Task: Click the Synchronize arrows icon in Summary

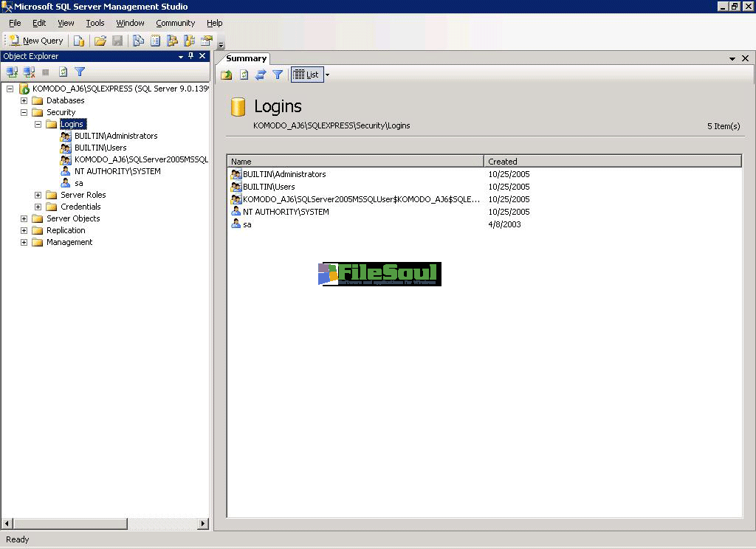Action: pos(261,75)
